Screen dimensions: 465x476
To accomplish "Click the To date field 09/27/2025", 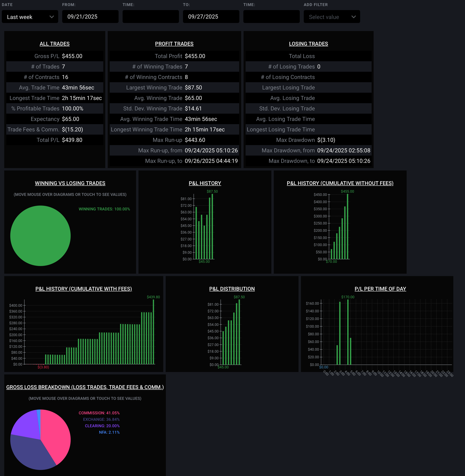I will click(x=211, y=17).
